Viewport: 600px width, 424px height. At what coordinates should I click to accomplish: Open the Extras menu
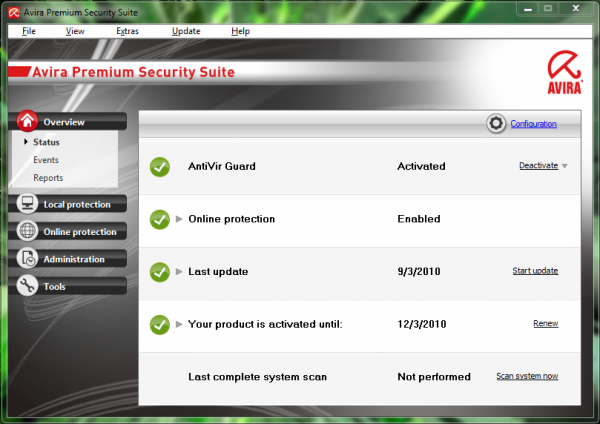click(127, 31)
